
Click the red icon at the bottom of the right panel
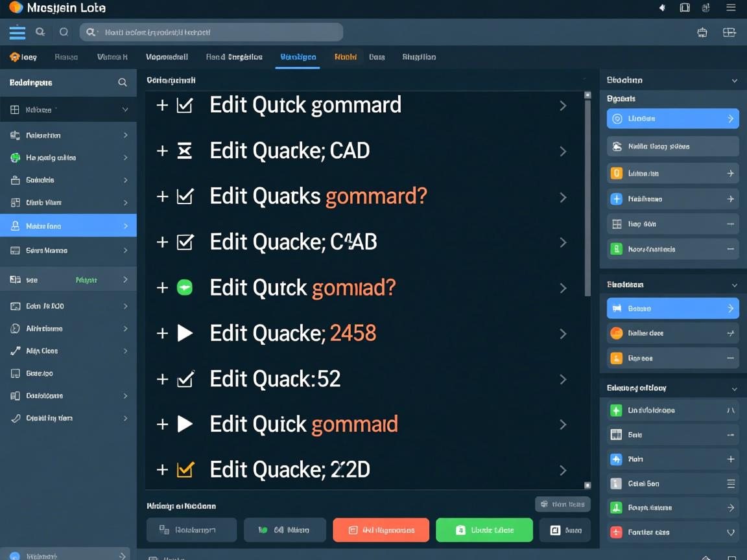click(x=616, y=533)
